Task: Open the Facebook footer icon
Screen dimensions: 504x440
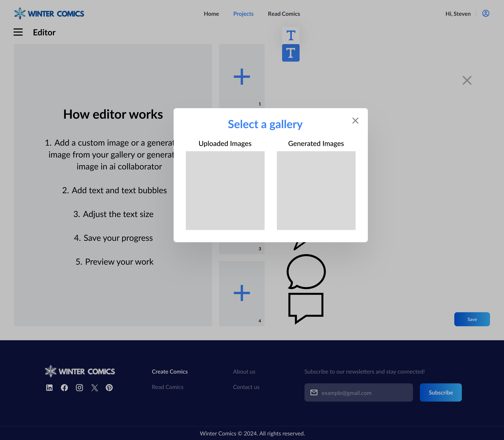Action: click(x=64, y=387)
